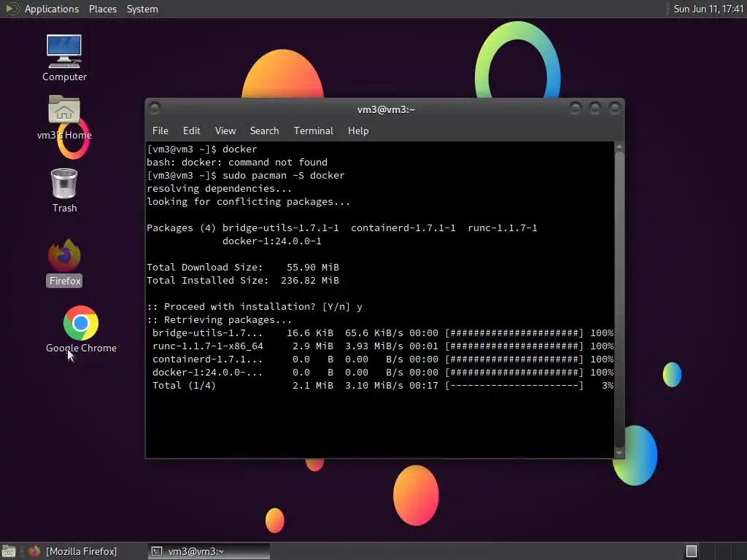The image size is (747, 560).
Task: Open the terminal Search menu
Action: coord(264,131)
